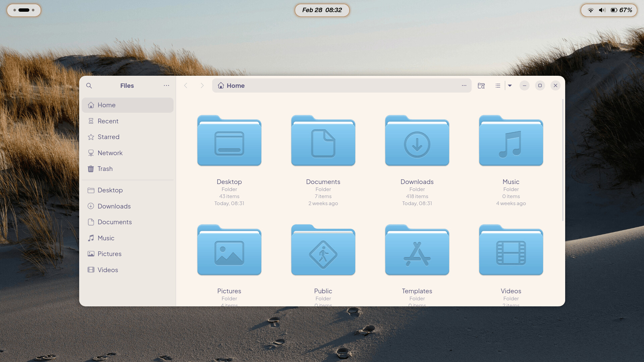The image size is (644, 362).
Task: Click the vertical scrollbar in file view
Action: click(x=563, y=161)
